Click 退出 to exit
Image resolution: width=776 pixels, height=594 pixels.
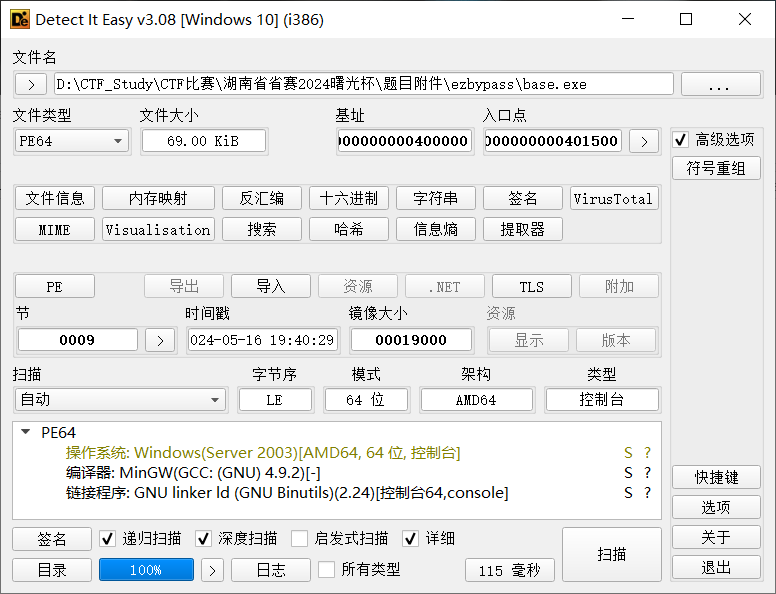click(x=716, y=567)
